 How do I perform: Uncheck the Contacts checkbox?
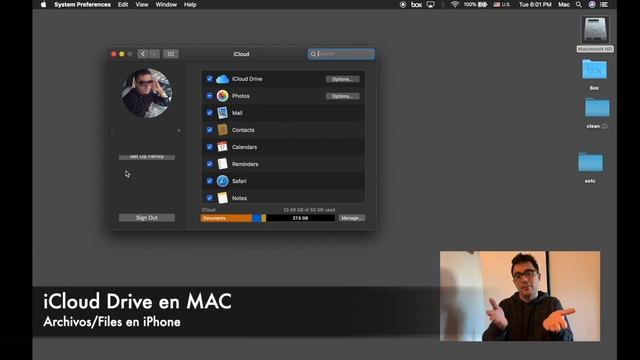coord(209,130)
